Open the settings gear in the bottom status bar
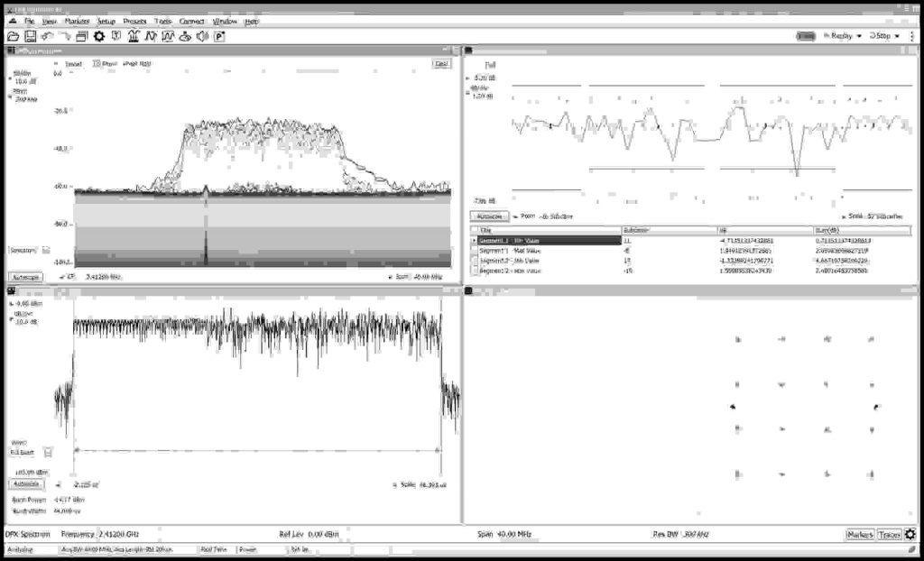The width and height of the screenshot is (924, 561). tap(911, 534)
